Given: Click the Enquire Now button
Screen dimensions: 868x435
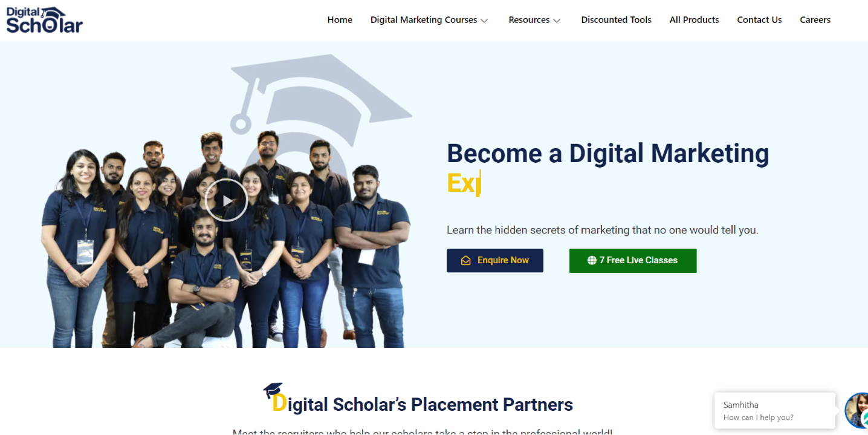Looking at the screenshot, I should [495, 261].
